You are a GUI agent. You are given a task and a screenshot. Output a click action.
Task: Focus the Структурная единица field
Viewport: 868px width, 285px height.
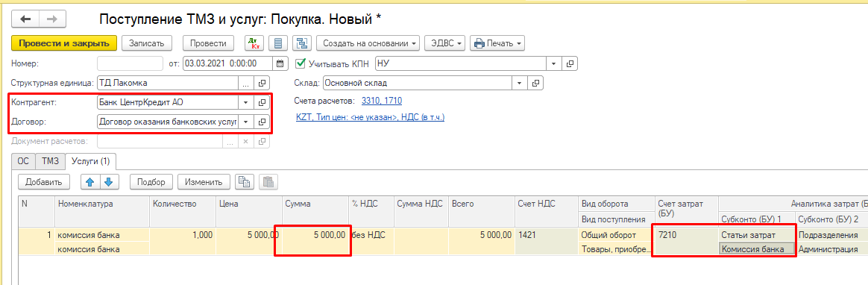point(168,83)
